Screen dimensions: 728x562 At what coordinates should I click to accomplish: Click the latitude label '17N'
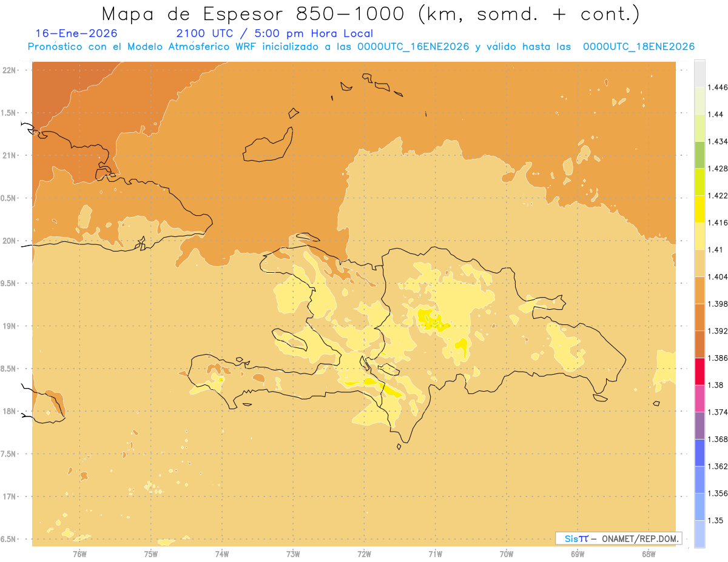click(x=10, y=497)
